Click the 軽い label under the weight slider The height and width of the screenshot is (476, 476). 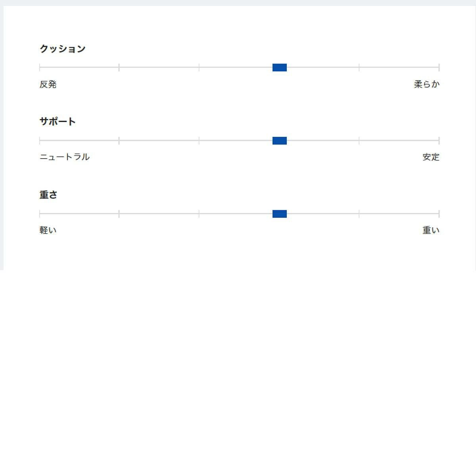click(x=48, y=230)
